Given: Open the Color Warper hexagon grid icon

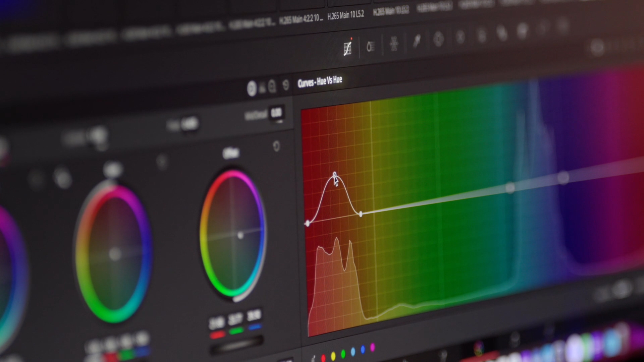Looking at the screenshot, I should [x=394, y=44].
